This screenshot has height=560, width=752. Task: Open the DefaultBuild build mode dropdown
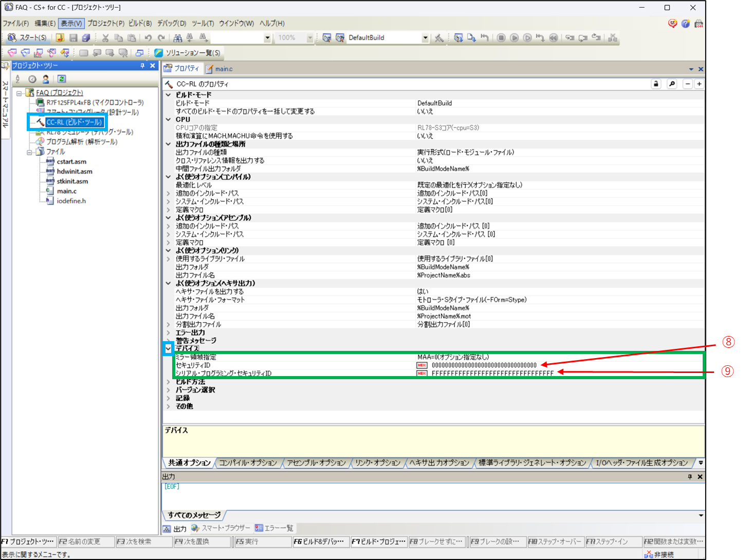pos(425,38)
